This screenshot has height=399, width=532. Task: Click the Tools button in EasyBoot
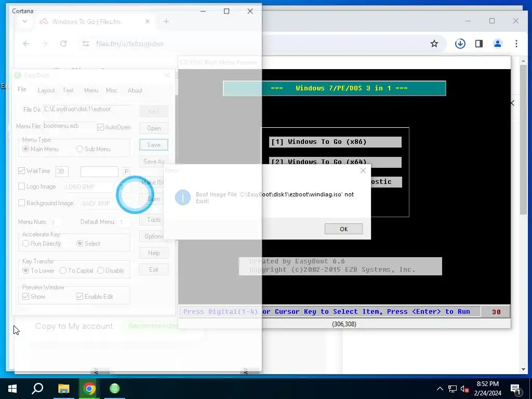coord(154,220)
